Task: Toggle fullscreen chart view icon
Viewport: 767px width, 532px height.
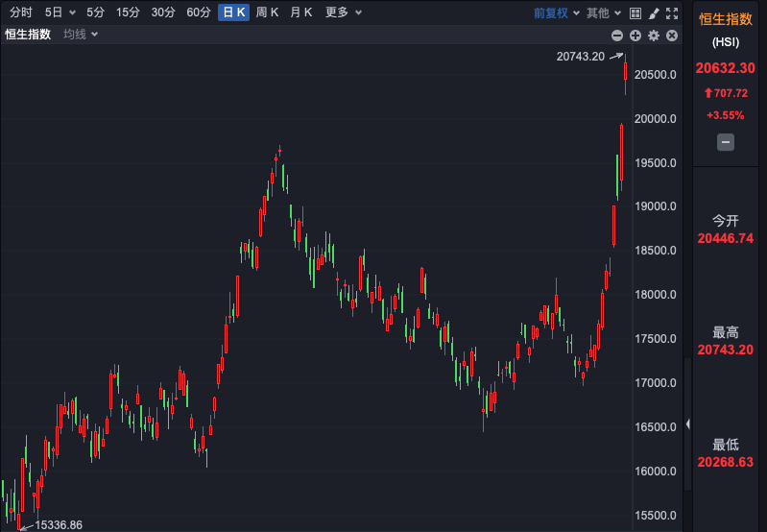Action: coord(672,13)
